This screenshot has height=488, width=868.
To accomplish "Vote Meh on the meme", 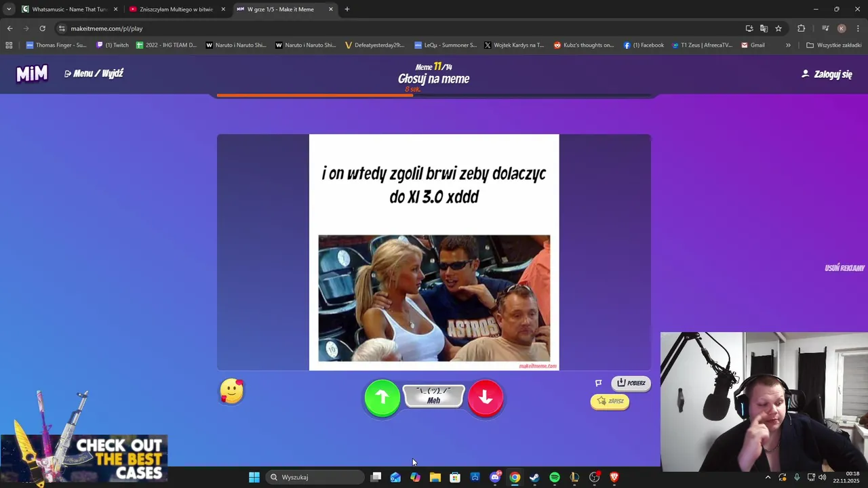I will tap(433, 396).
